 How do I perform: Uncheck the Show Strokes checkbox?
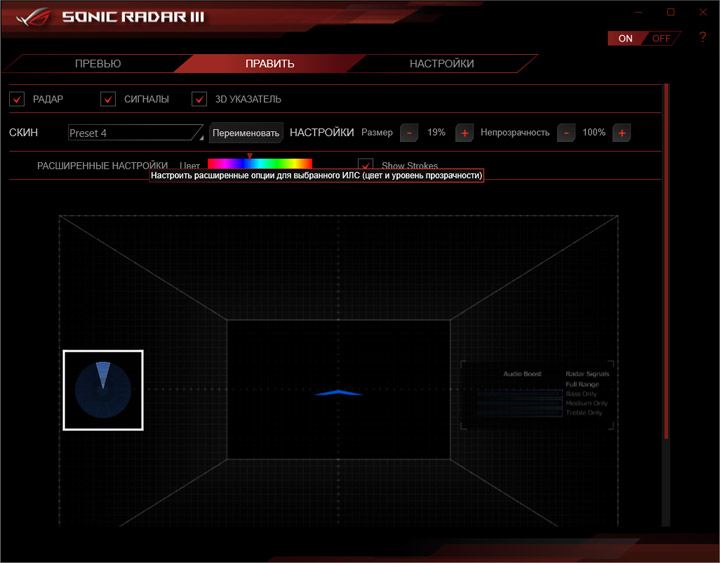[x=366, y=164]
